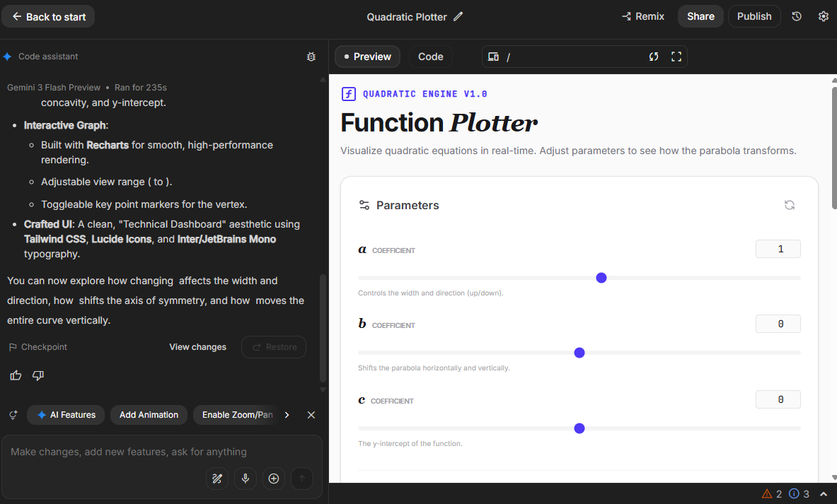This screenshot has height=504, width=837.
Task: Click the preview vertical scrollbar
Action: [x=833, y=148]
